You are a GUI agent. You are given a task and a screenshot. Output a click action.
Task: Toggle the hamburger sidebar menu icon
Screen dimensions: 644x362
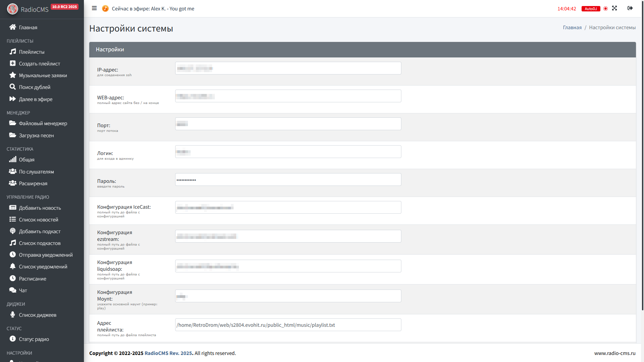pyautogui.click(x=94, y=8)
